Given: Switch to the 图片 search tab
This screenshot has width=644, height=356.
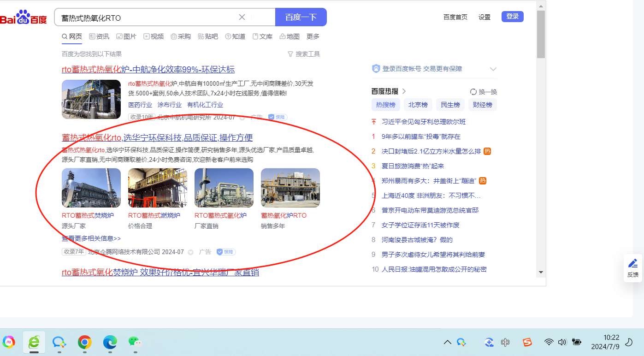Looking at the screenshot, I should (126, 36).
